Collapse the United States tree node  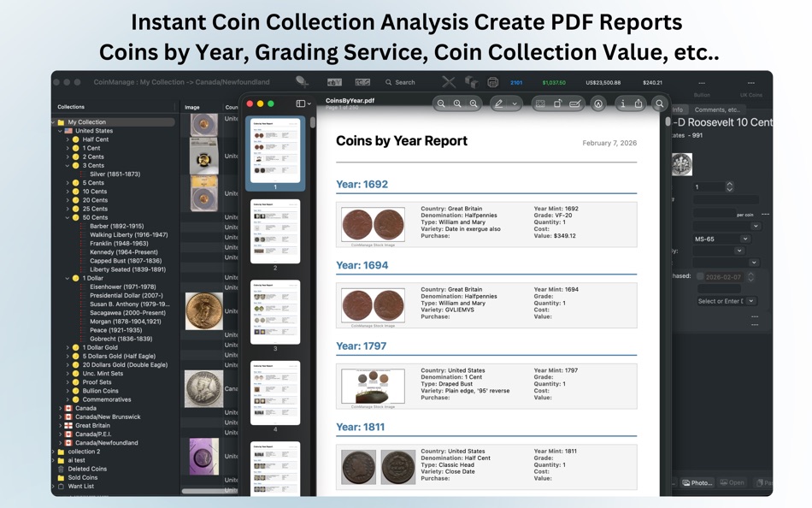click(x=60, y=131)
